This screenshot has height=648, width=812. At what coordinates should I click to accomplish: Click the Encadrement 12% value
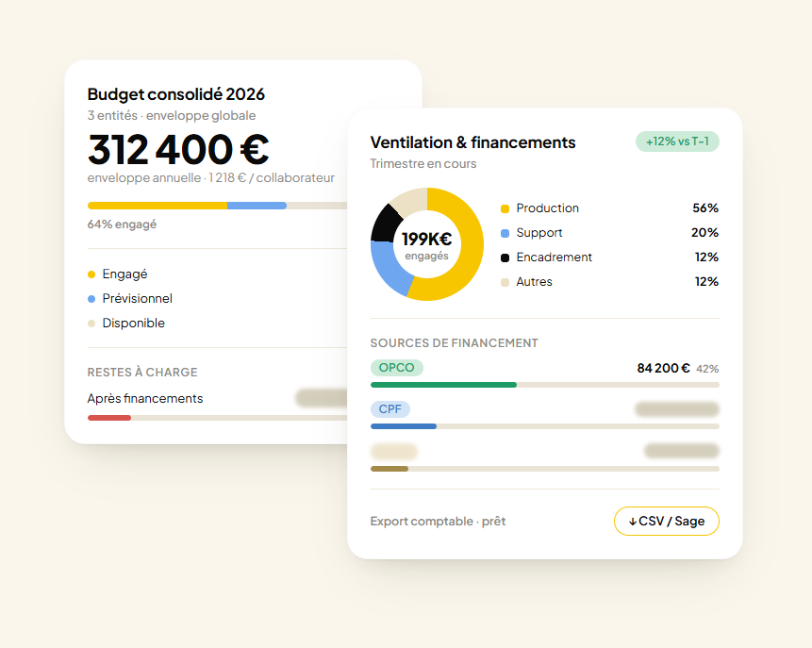click(x=706, y=258)
